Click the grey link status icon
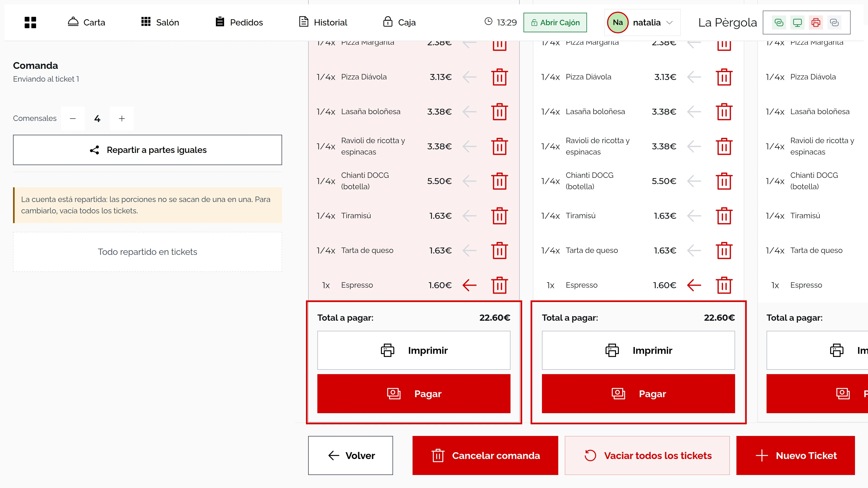Image resolution: width=868 pixels, height=488 pixels. (x=834, y=23)
